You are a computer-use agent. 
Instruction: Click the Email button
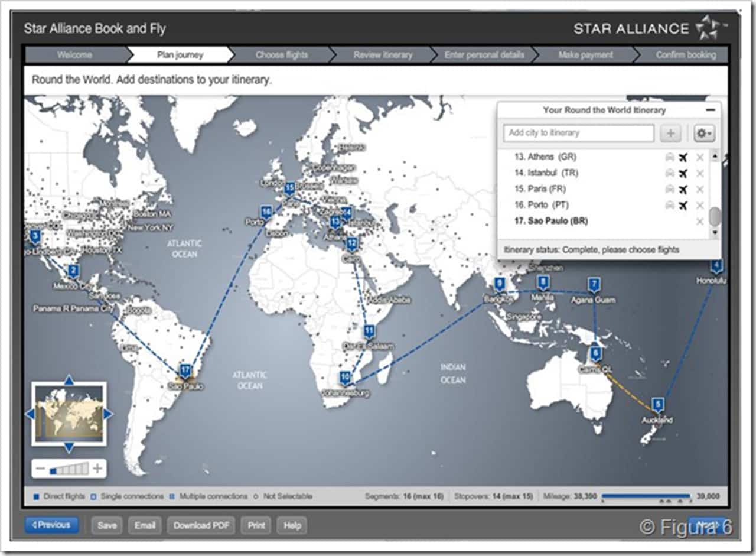tap(145, 525)
